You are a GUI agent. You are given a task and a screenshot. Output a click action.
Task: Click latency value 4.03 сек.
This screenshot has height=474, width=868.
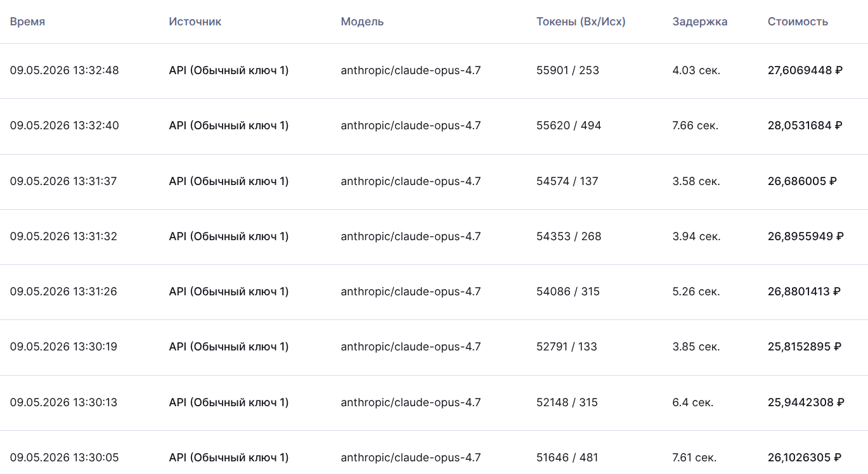696,70
